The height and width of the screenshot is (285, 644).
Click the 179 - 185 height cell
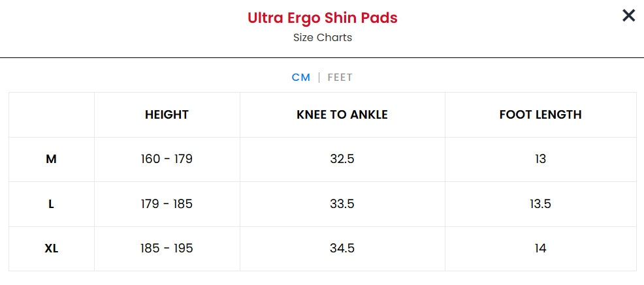pos(167,204)
